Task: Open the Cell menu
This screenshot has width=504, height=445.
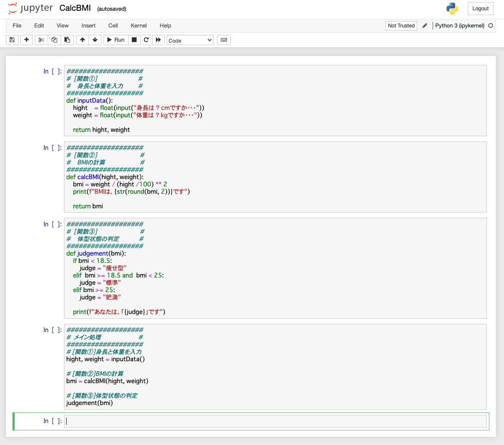Action: (x=113, y=25)
